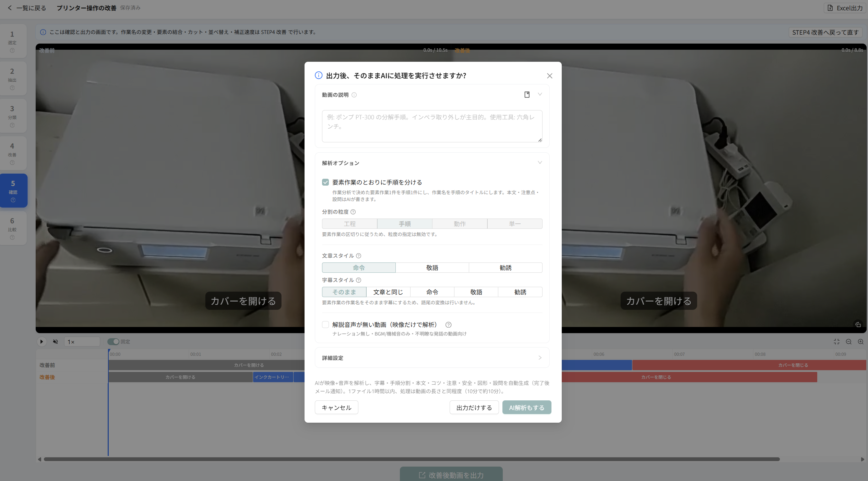Open step 3 分類 tab
This screenshot has width=868, height=481.
click(13, 116)
